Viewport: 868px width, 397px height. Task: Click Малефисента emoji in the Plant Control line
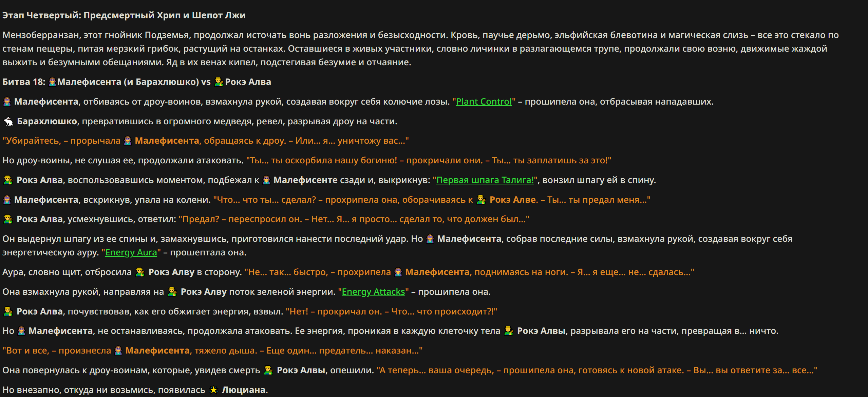pyautogui.click(x=7, y=102)
